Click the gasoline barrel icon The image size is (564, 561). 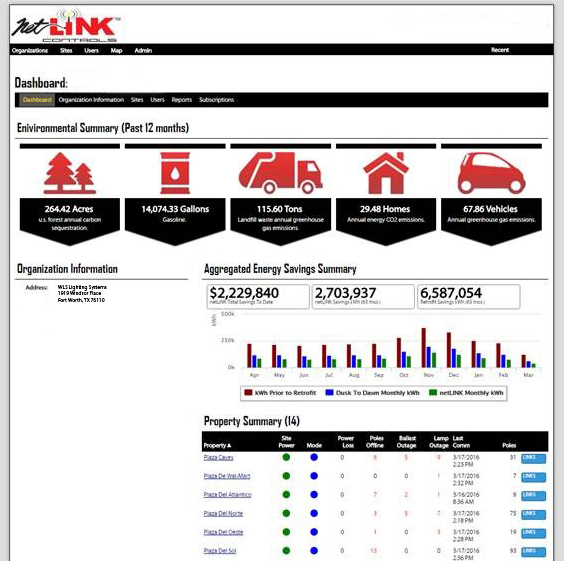175,173
